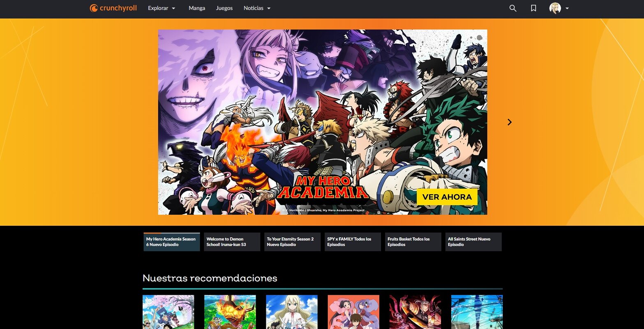Image resolution: width=644 pixels, height=329 pixels.
Task: Activate the All Saints Street carousel indicator
Action: tap(473, 242)
